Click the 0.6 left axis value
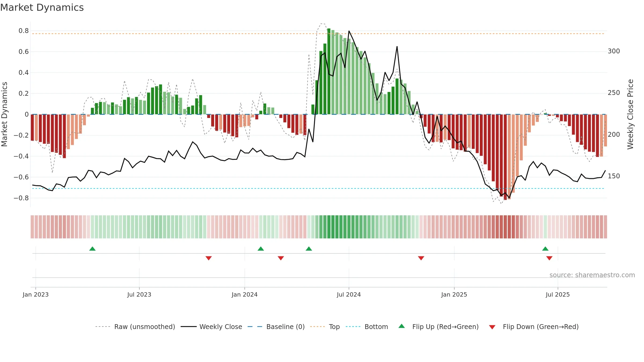This screenshot has width=644, height=362. pos(24,52)
